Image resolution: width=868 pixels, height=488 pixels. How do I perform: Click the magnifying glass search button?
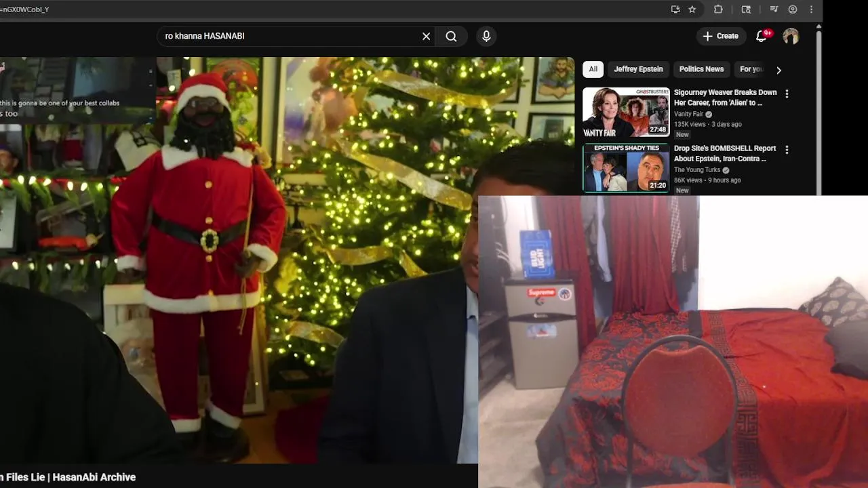pos(451,37)
